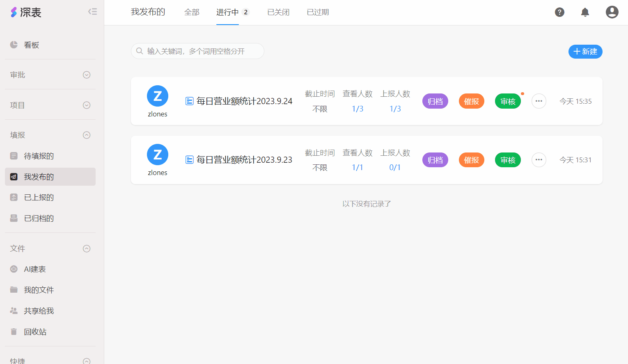Screen dimensions: 628x364
Task: Open AI建表 in the sidebar
Action: (34, 269)
